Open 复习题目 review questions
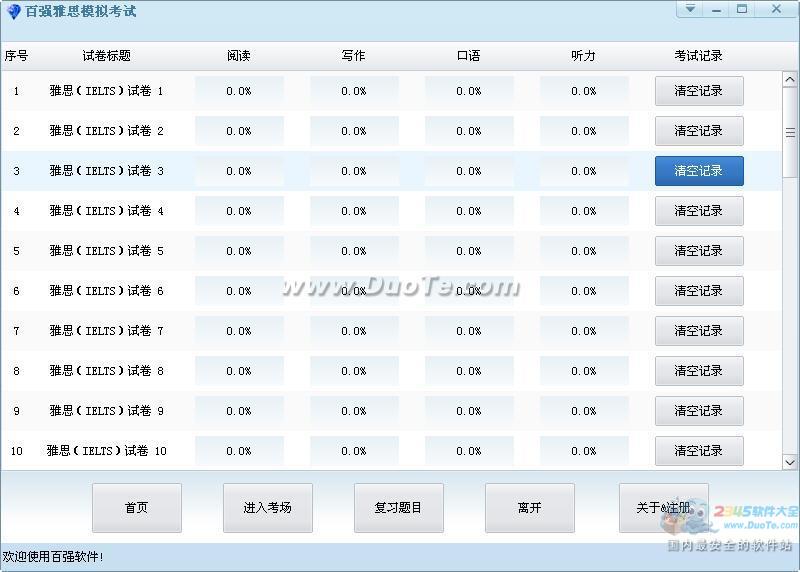The image size is (800, 572). [x=398, y=508]
